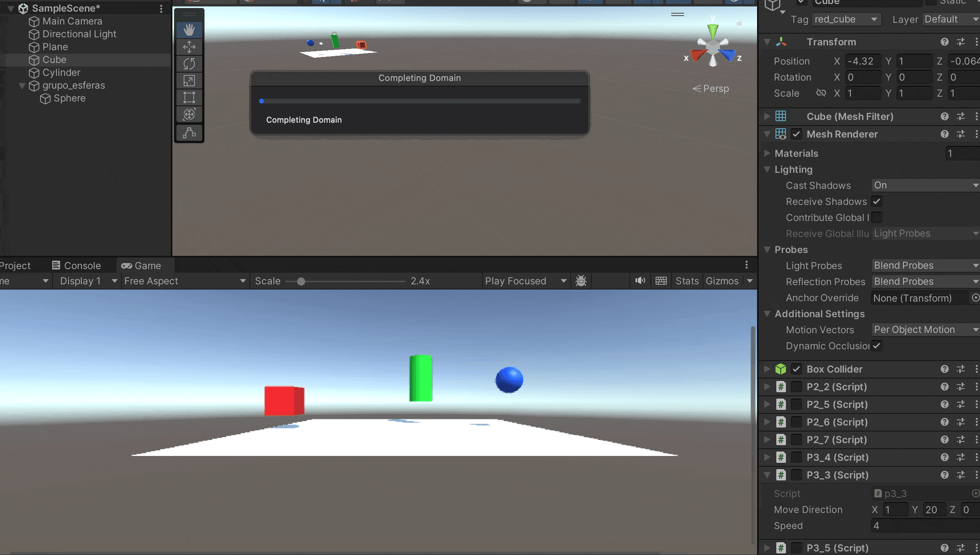The image size is (980, 555).
Task: Select the Move tool
Action: click(x=189, y=47)
